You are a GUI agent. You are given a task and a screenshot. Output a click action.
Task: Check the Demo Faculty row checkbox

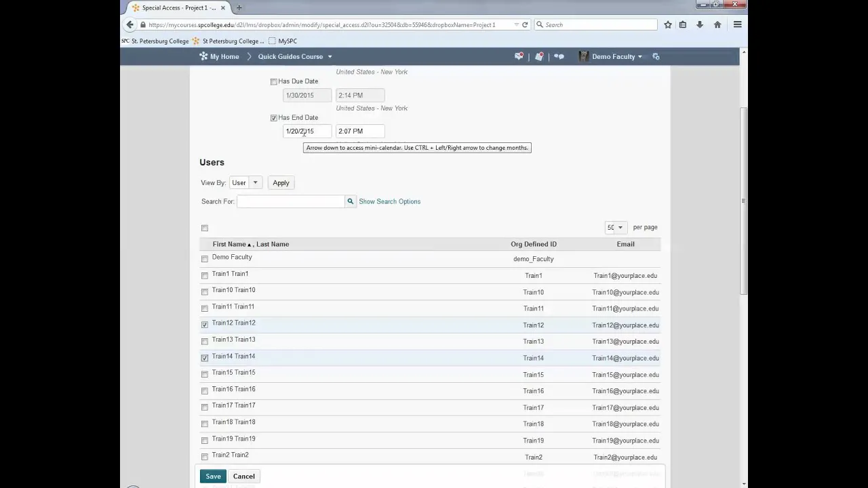point(205,259)
